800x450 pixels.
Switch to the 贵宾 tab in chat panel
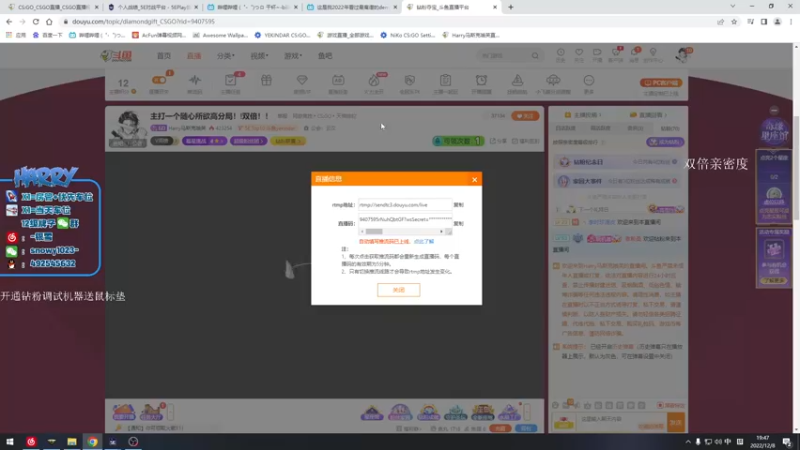pos(635,129)
